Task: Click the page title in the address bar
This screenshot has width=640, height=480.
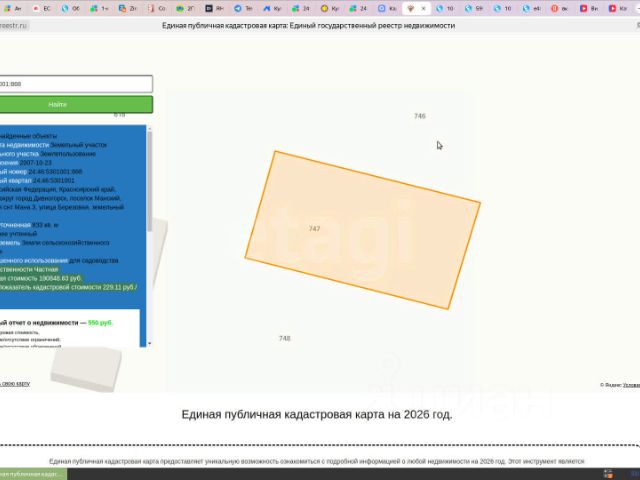Action: 309,25
